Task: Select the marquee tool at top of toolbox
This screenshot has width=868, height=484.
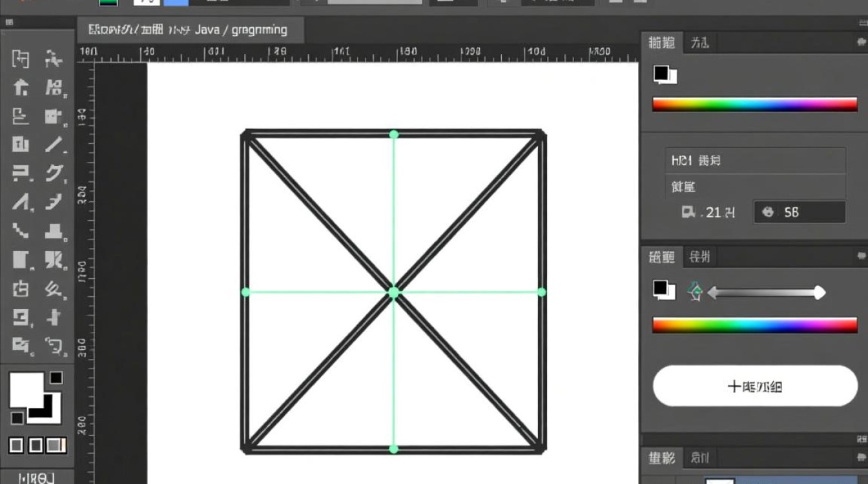Action: click(x=21, y=59)
